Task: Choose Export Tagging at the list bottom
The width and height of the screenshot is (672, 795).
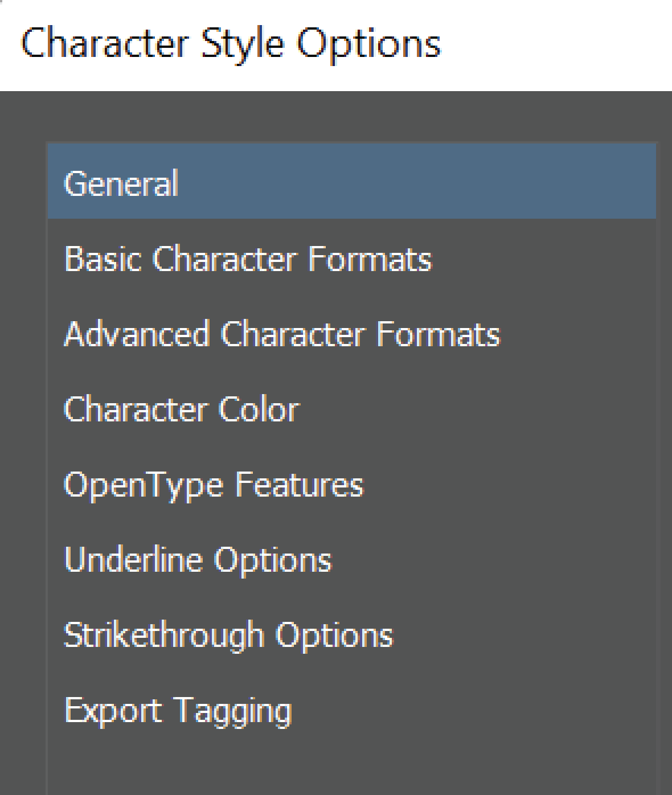Action: click(x=178, y=710)
